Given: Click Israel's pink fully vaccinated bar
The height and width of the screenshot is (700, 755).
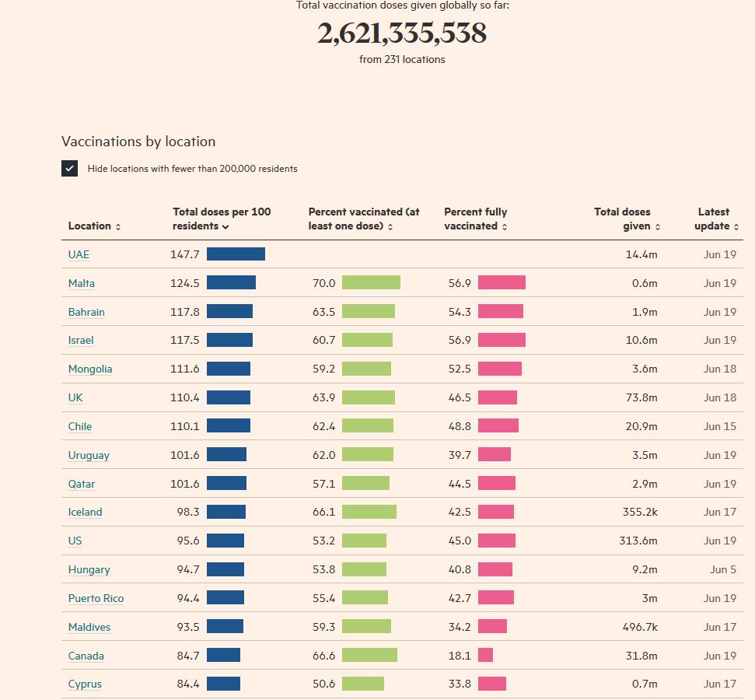Looking at the screenshot, I should 502,340.
